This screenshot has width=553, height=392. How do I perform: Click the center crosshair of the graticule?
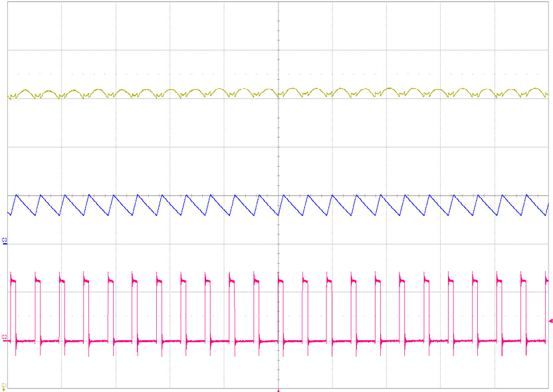[278, 195]
